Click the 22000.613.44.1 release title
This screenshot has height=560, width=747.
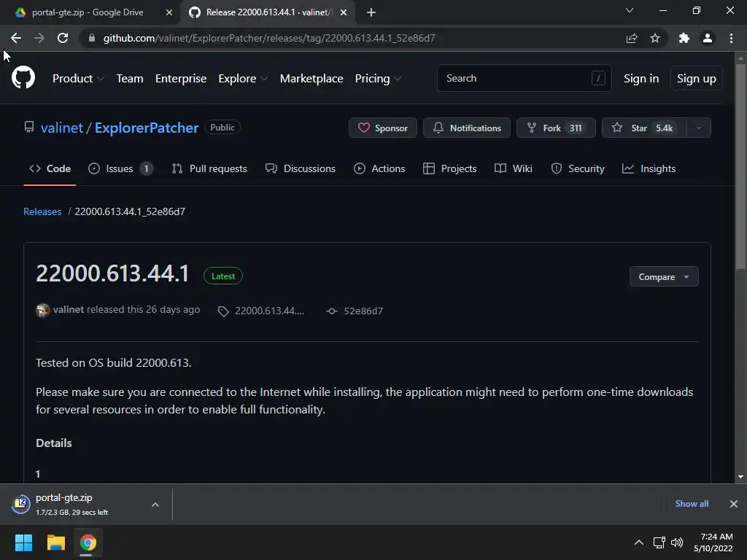112,274
